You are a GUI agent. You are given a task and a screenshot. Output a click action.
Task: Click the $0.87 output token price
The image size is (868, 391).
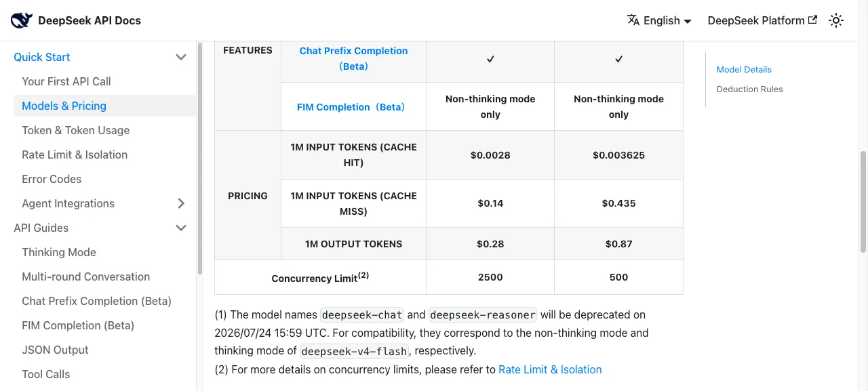pyautogui.click(x=618, y=244)
